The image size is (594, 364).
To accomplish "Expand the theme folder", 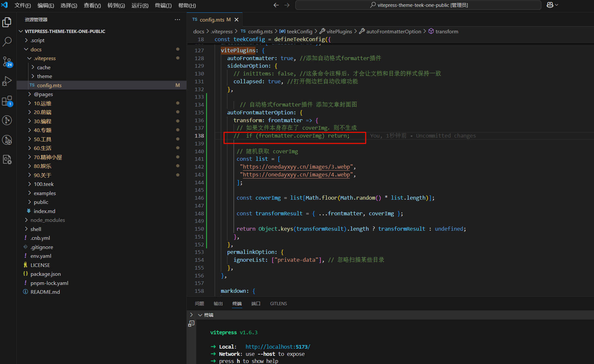I will tap(101, 76).
